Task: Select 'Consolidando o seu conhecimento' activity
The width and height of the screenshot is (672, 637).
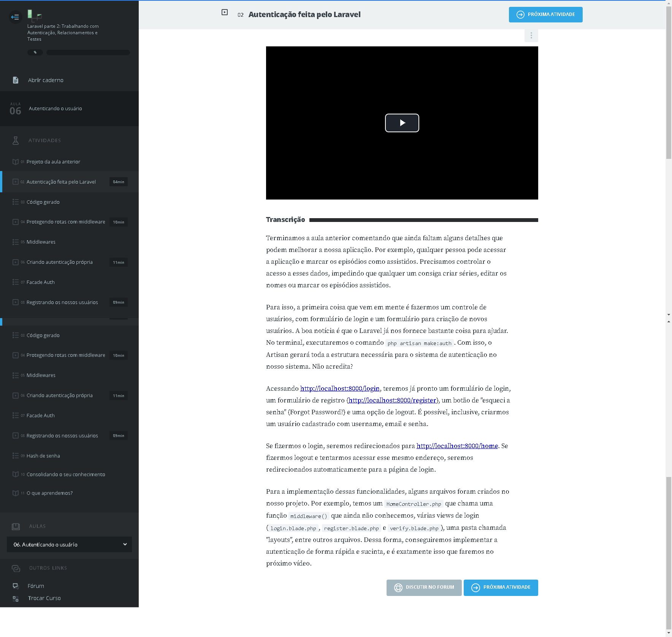Action: (66, 475)
